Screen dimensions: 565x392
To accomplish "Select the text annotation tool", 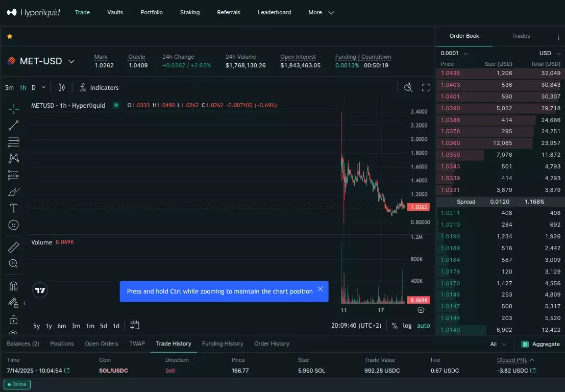I will pos(14,208).
